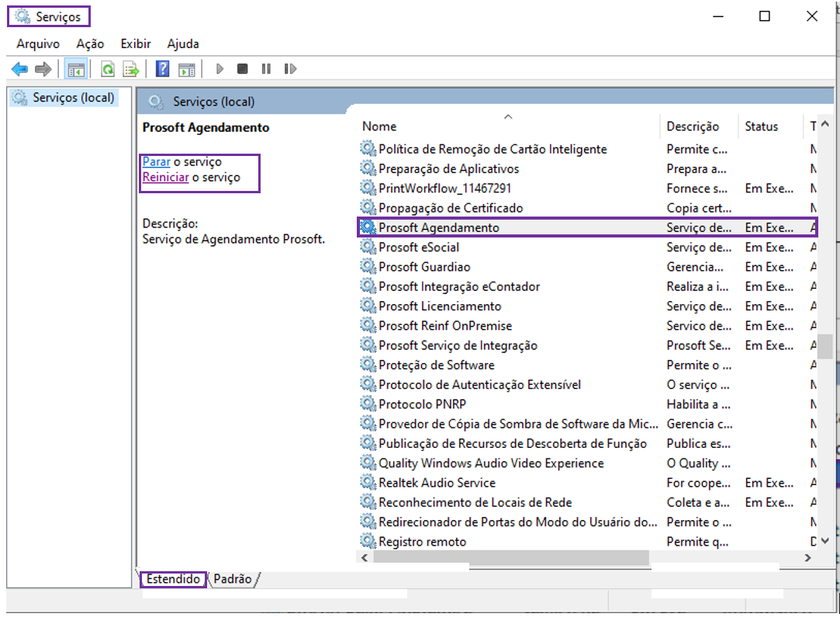This screenshot has width=840, height=617.
Task: Click the Forward arrow toolbar icon
Action: (43, 68)
